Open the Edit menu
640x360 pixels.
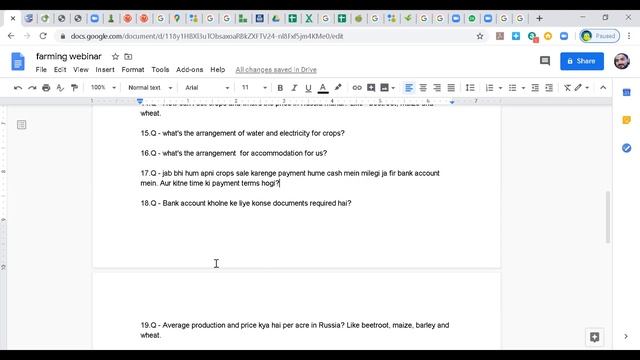(60, 70)
